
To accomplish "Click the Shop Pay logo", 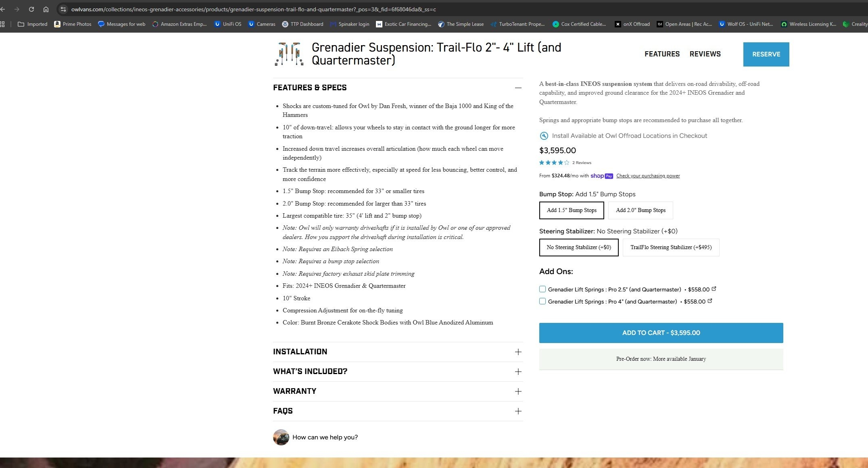I will coord(602,176).
